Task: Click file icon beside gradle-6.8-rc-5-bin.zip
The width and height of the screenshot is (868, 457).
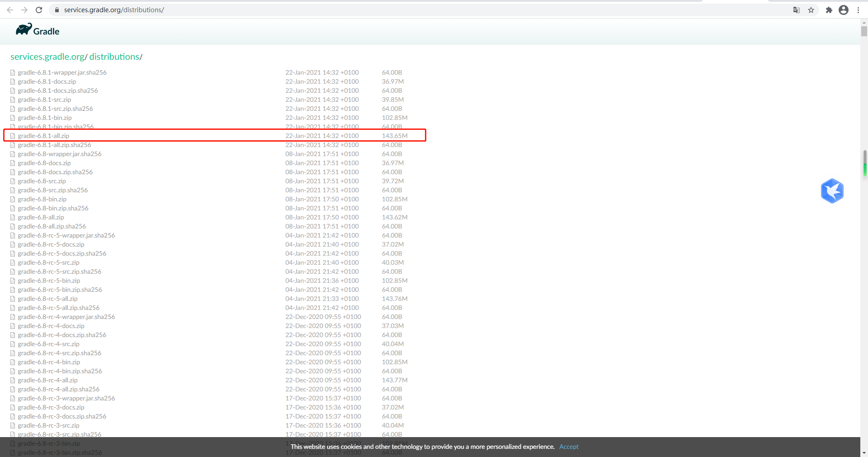Action: coord(13,281)
